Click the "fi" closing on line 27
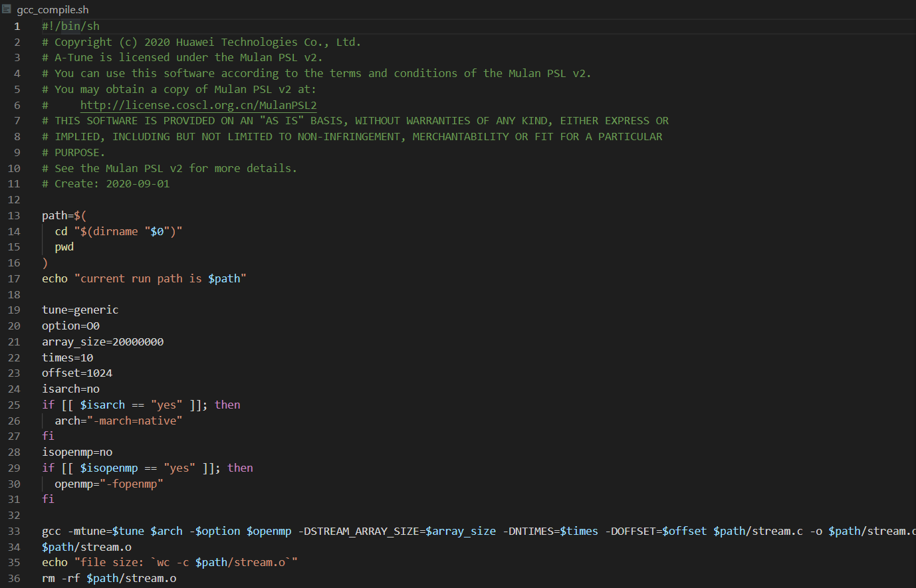The width and height of the screenshot is (916, 588). pyautogui.click(x=48, y=437)
